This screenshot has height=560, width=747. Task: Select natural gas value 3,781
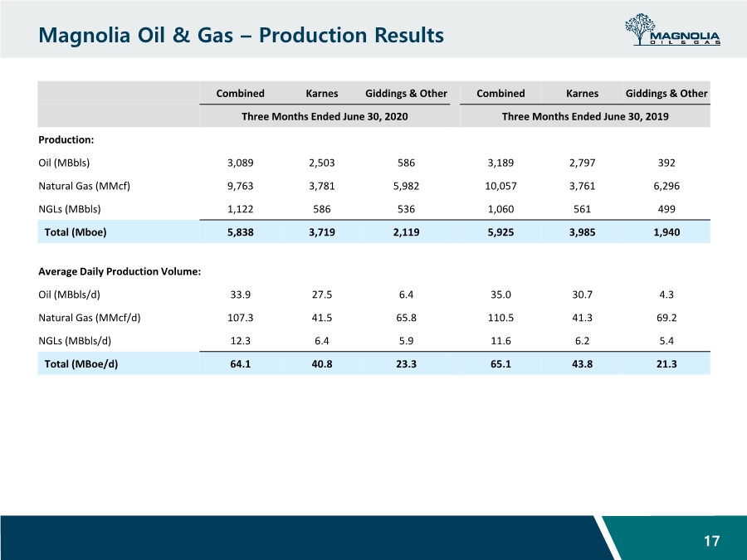point(321,186)
